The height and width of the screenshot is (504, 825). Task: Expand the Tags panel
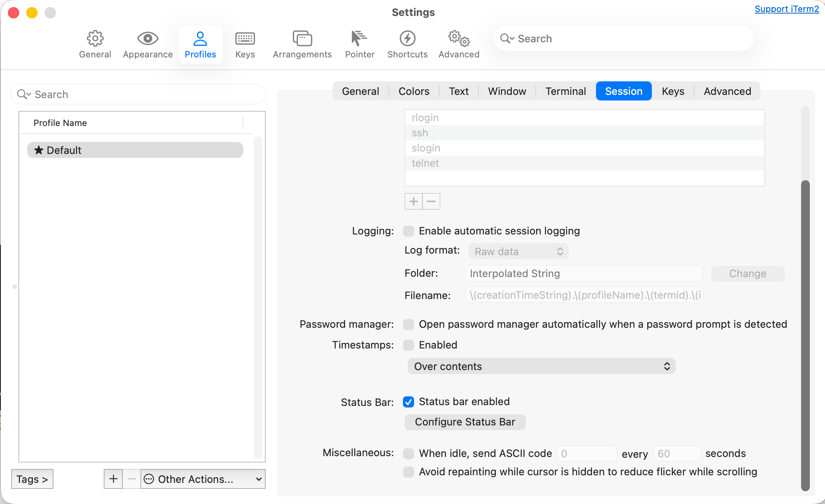click(x=32, y=479)
